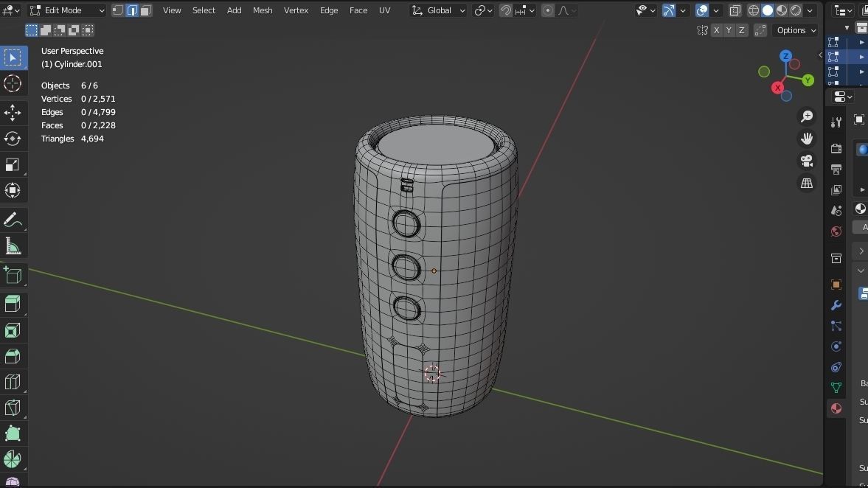
Task: Select the Bevel tool
Action: point(13,356)
